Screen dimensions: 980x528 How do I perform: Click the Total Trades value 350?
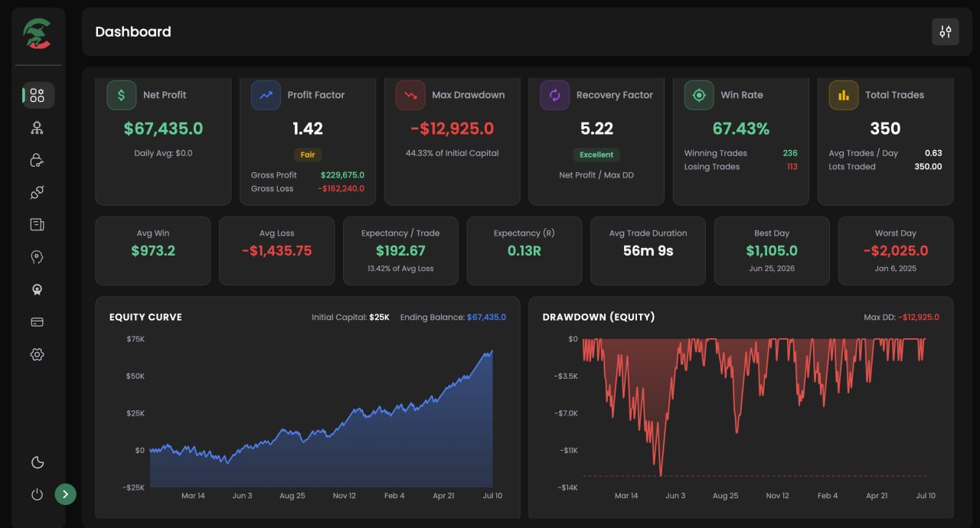pyautogui.click(x=885, y=129)
